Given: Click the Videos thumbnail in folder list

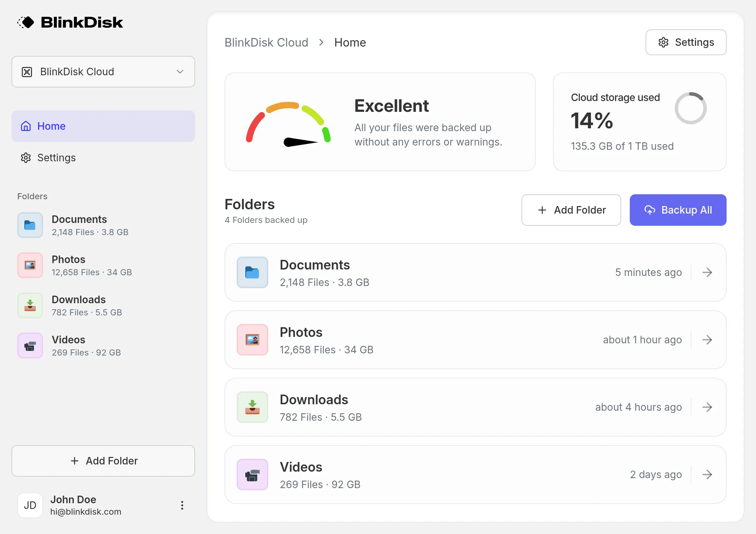Looking at the screenshot, I should pyautogui.click(x=252, y=475).
